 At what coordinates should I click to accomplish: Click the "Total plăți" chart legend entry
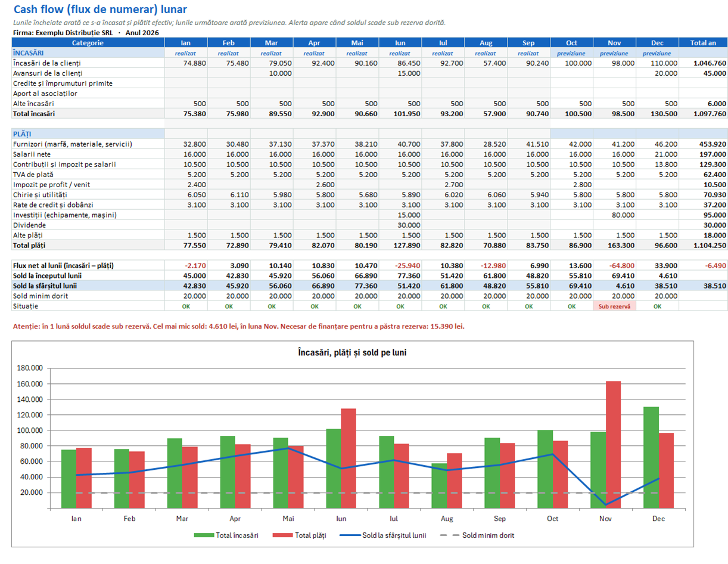click(x=300, y=535)
